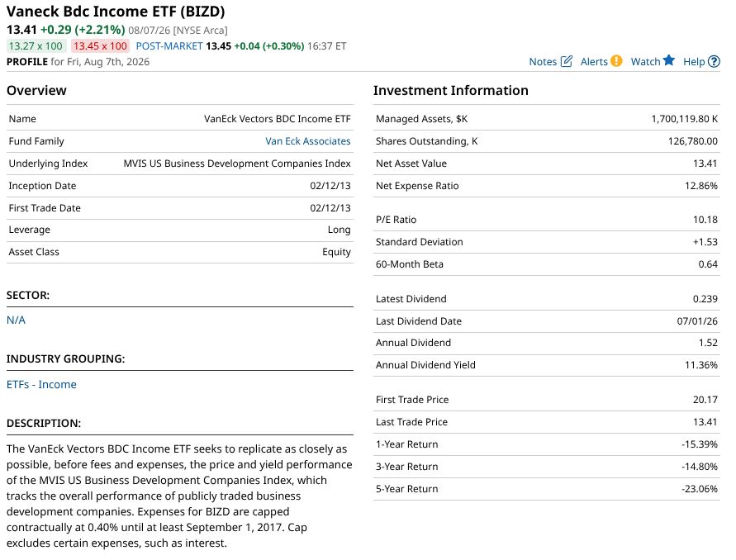Click the red ask quote 13.45 x 100

[100, 46]
